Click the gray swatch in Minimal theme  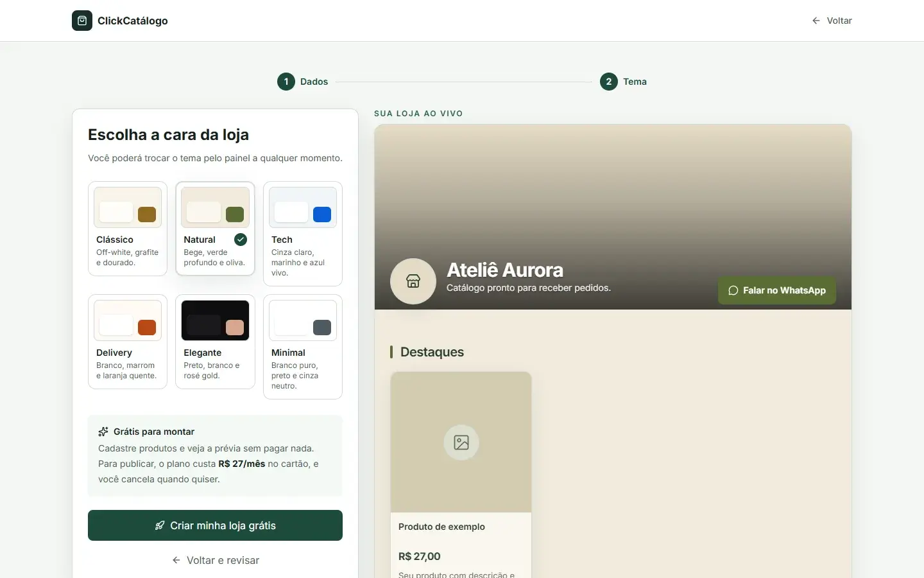point(322,328)
